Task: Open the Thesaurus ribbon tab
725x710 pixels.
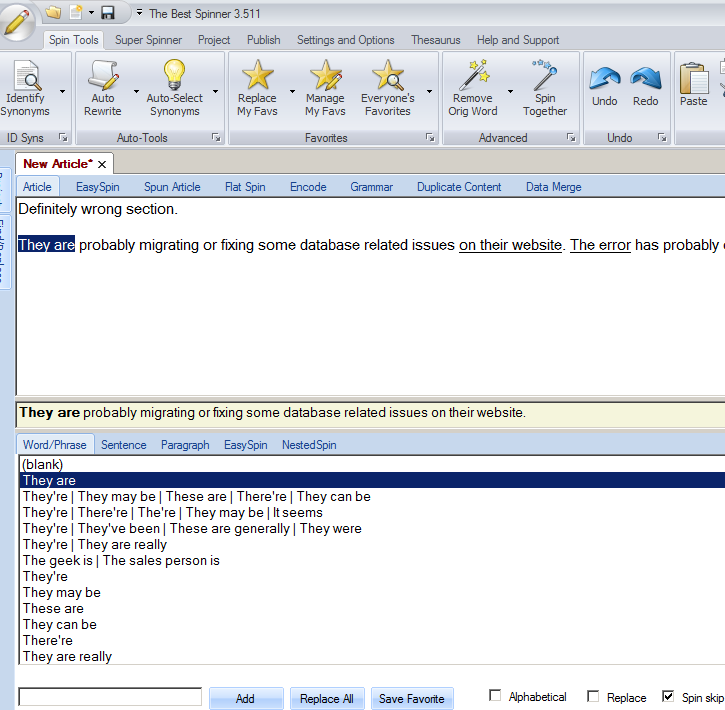Action: [x=436, y=40]
